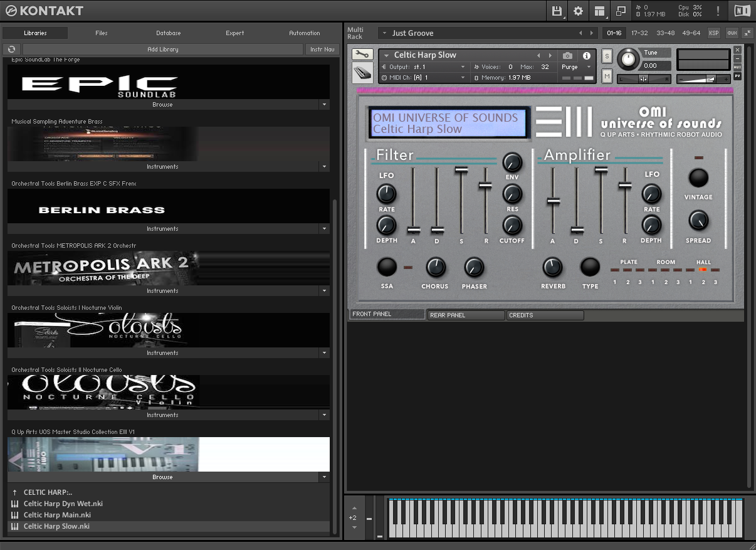Click the Native Instruments NI logo
This screenshot has width=756, height=550.
(x=742, y=11)
